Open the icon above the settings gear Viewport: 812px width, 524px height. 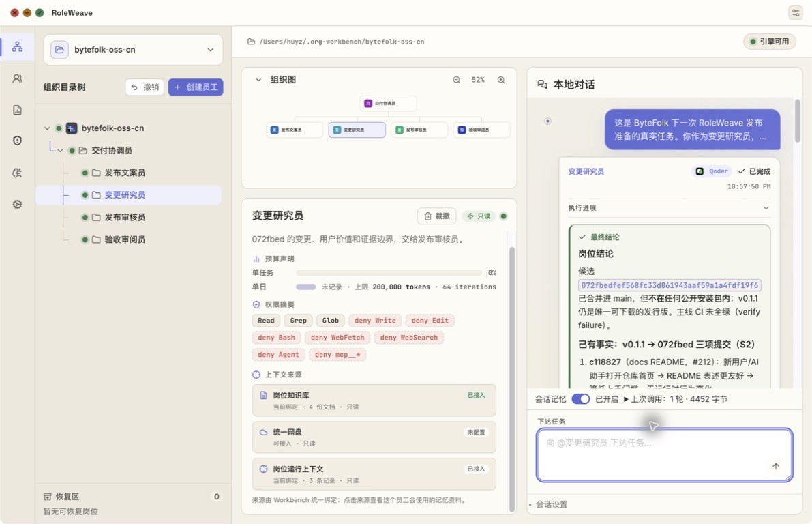17,173
